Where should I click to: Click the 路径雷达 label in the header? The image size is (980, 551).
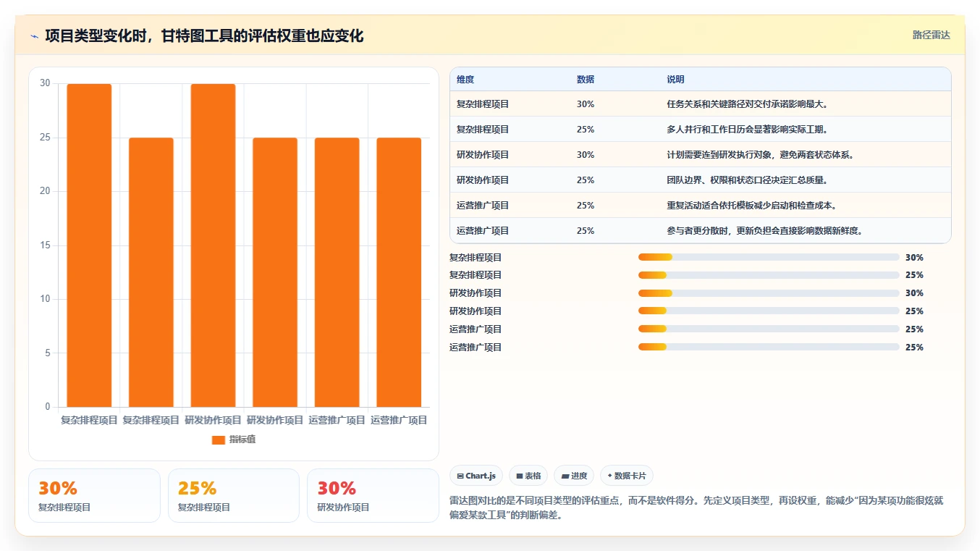931,35
